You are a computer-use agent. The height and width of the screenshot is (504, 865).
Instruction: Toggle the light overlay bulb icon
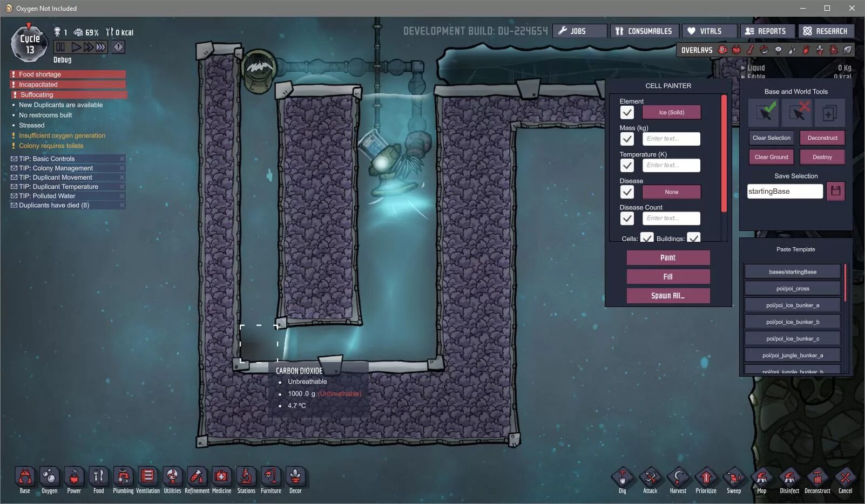pyautogui.click(x=778, y=50)
